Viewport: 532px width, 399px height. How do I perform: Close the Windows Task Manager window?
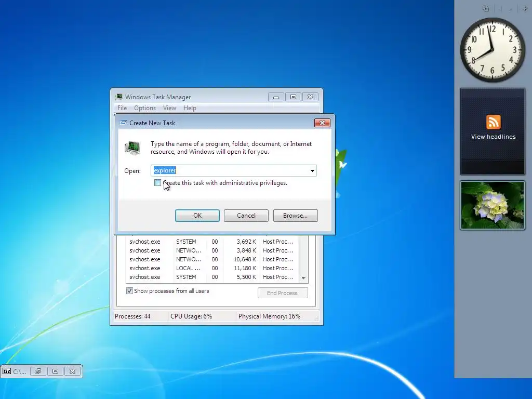[x=310, y=97]
